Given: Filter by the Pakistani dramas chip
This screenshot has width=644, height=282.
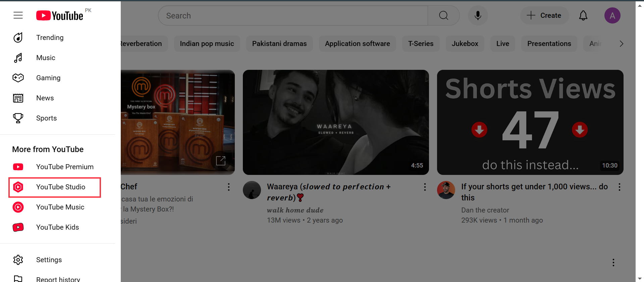Looking at the screenshot, I should click(x=279, y=44).
